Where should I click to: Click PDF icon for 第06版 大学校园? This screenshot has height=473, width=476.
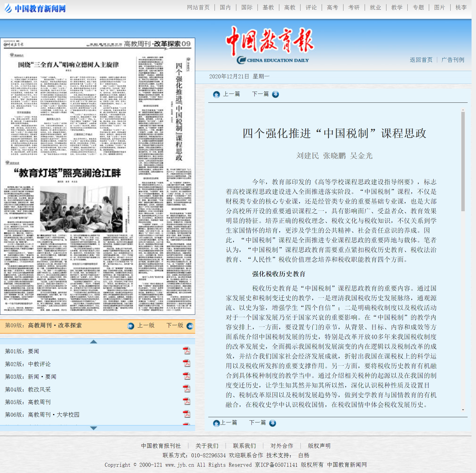[x=187, y=414]
